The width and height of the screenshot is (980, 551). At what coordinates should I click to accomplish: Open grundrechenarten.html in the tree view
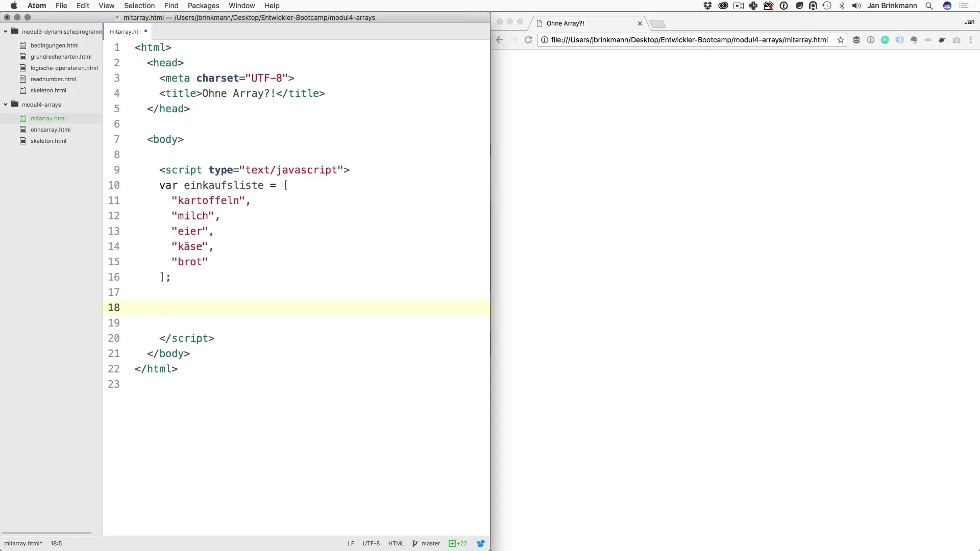[x=61, y=57]
